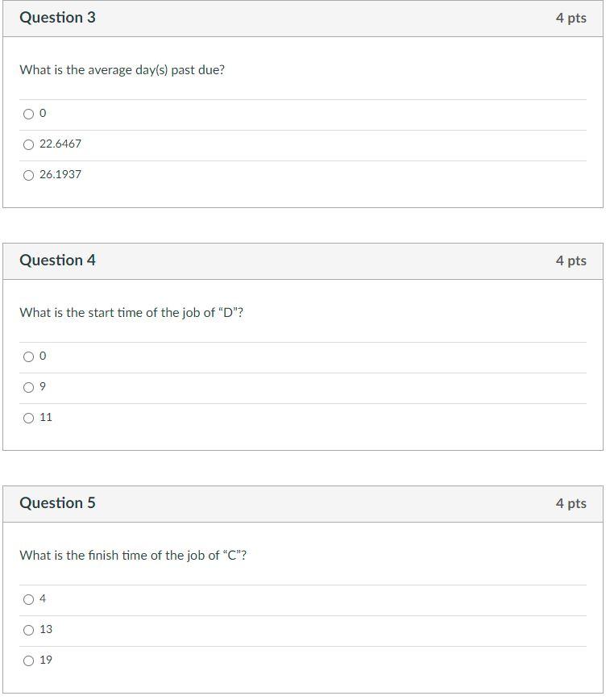Viewport: 610px width, 700px height.
Task: Click the Question 3 header
Action: click(x=57, y=17)
